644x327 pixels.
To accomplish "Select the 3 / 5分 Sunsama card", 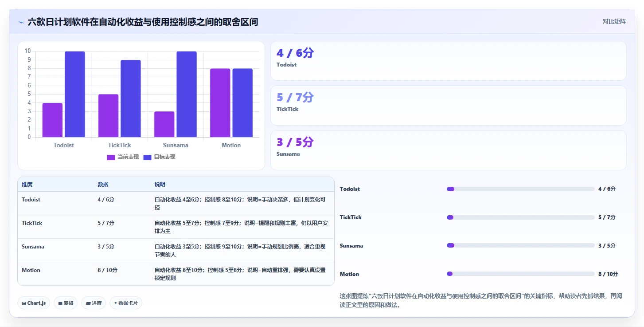I will (448, 150).
